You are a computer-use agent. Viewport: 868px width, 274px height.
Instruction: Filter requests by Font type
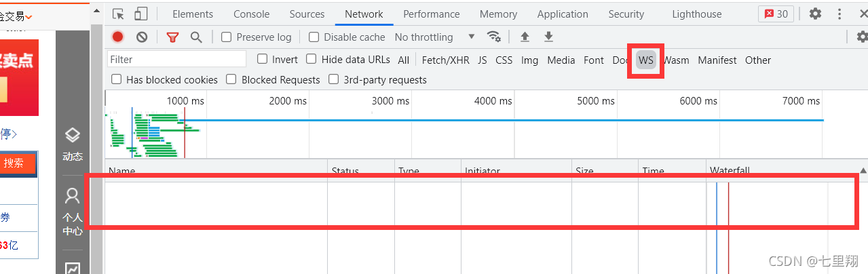(x=594, y=60)
